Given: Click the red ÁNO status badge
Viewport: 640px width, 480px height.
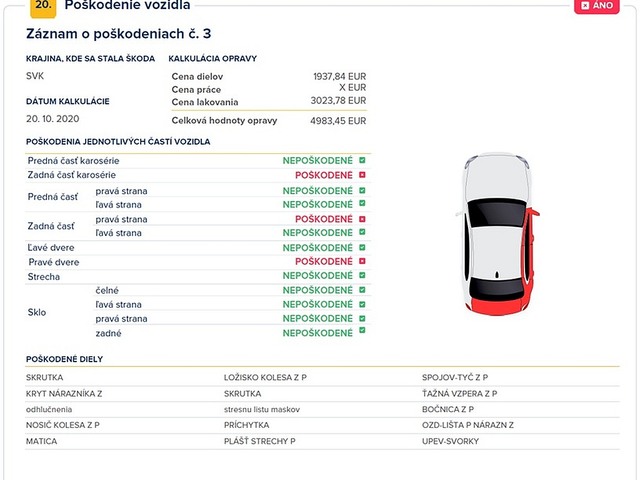Looking at the screenshot, I should (597, 6).
